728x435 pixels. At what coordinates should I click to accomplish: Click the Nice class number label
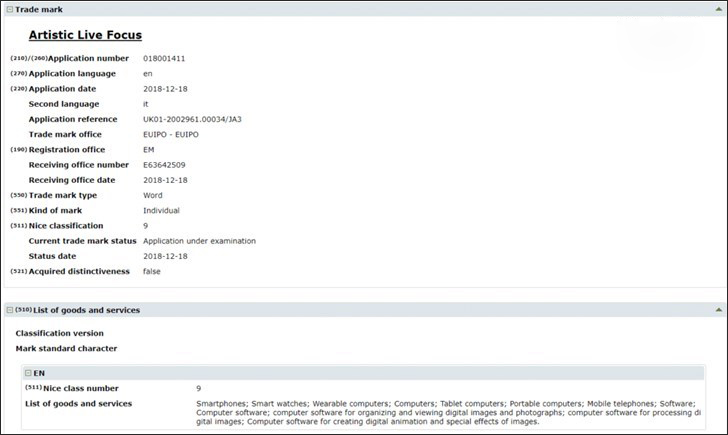point(81,389)
